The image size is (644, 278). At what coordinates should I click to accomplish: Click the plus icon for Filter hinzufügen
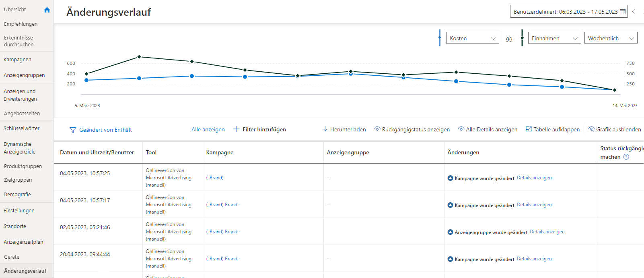coord(237,129)
